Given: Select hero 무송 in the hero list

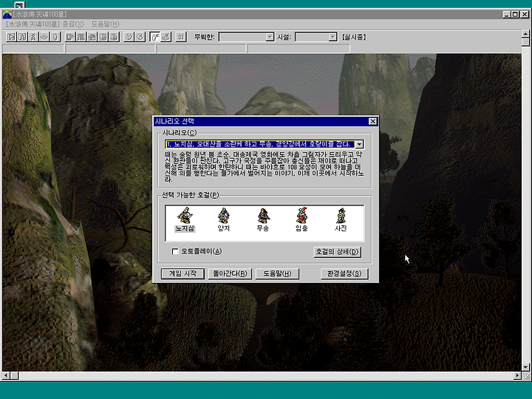Looking at the screenshot, I should (x=262, y=219).
